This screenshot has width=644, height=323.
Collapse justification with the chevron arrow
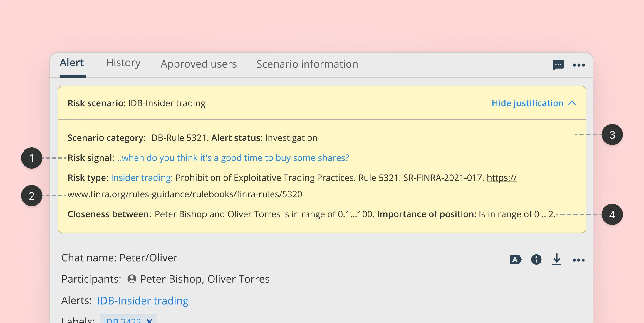click(x=572, y=103)
